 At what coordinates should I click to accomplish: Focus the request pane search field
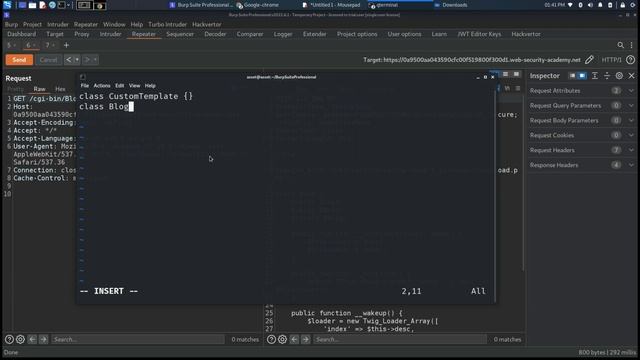138,339
